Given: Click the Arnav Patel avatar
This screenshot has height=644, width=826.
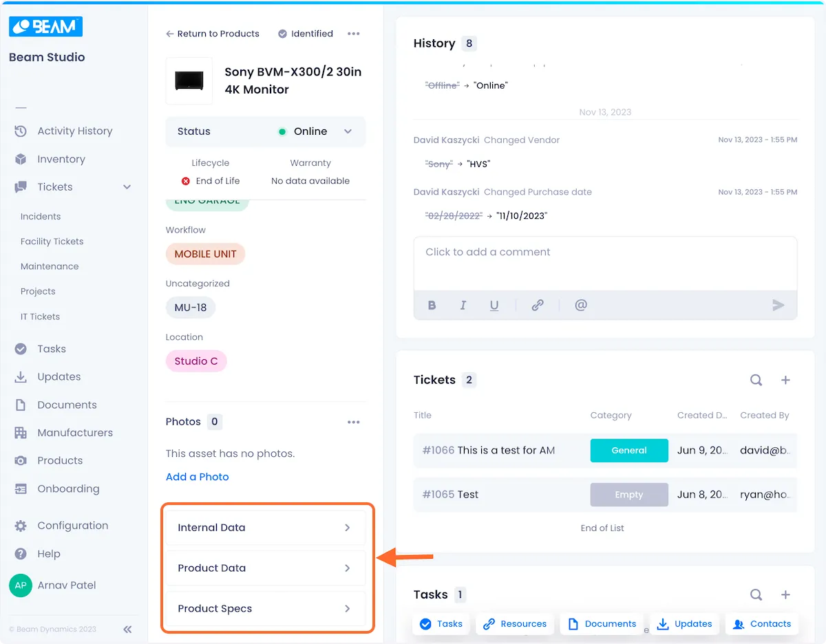Looking at the screenshot, I should [x=21, y=586].
